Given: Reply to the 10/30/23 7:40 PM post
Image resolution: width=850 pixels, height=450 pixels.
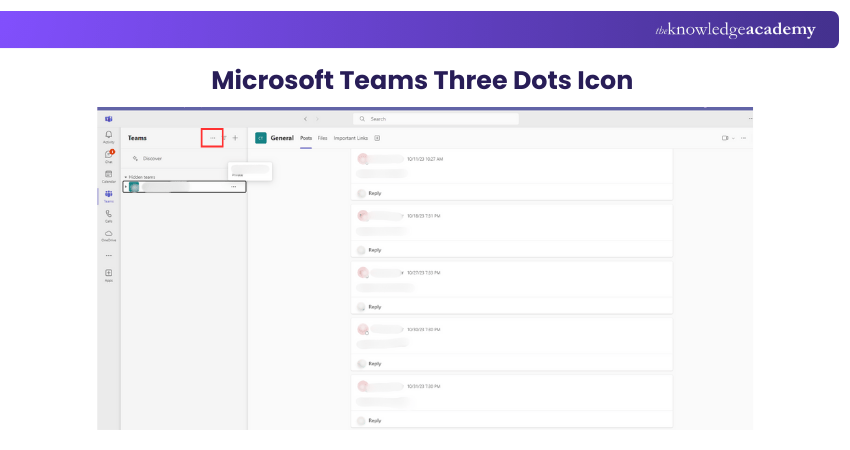Looking at the screenshot, I should click(375, 364).
